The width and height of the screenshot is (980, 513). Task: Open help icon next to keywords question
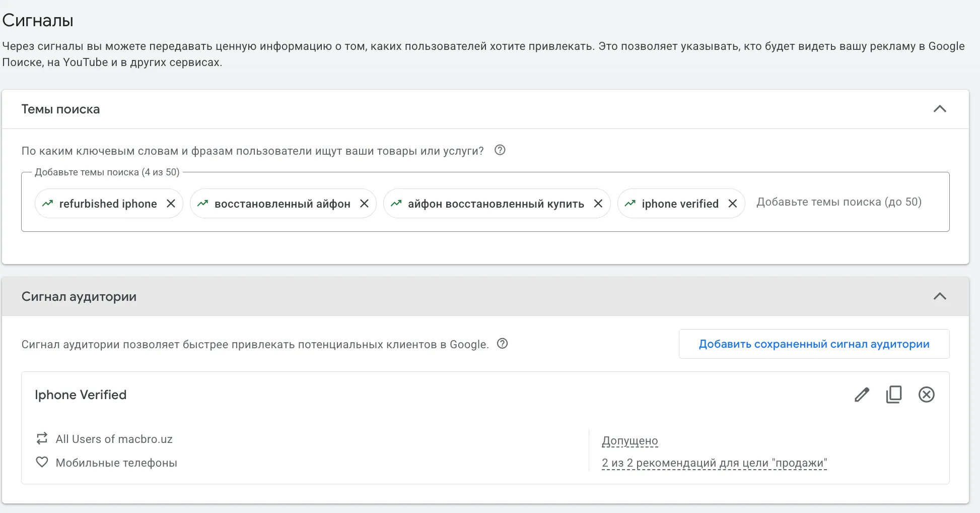(500, 150)
